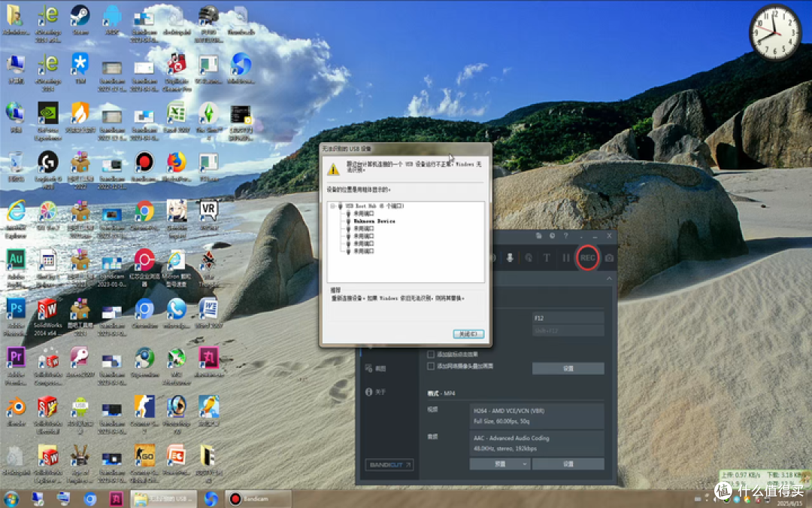This screenshot has width=812, height=508.
Task: Click the H264 AMD VCE/VCN video format text
Action: pos(509,411)
